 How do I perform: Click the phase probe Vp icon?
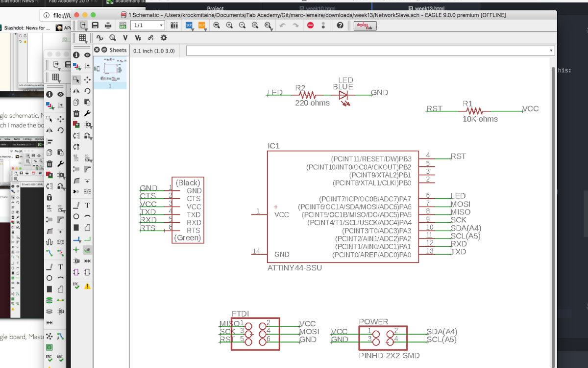tap(138, 37)
